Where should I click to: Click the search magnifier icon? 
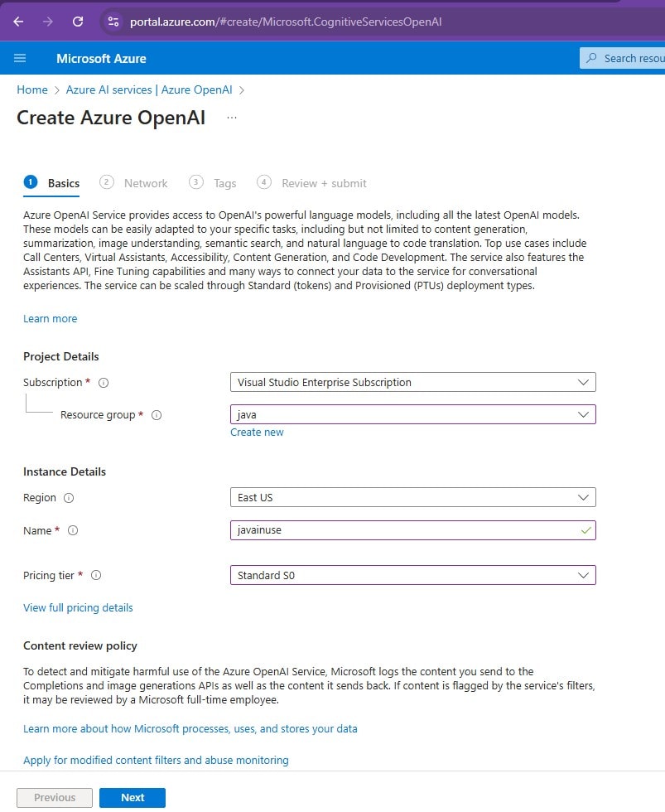pos(591,58)
